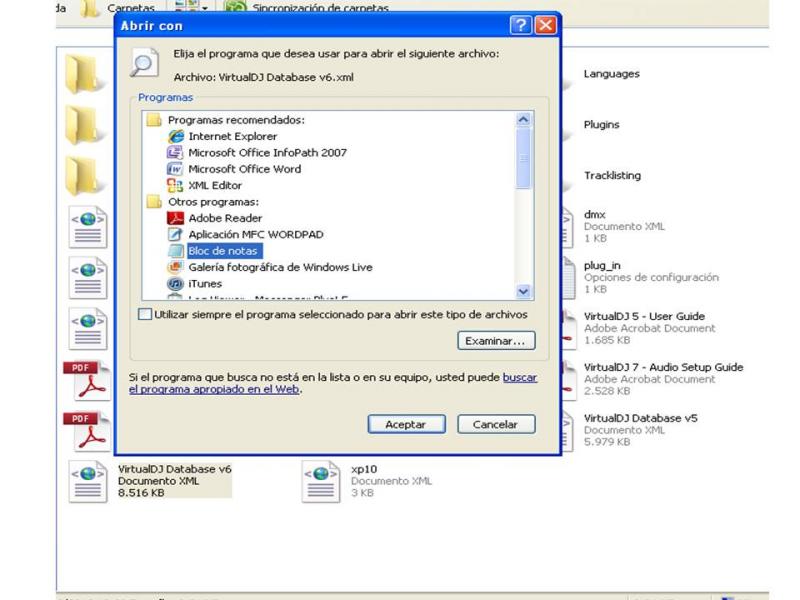Select the Internet Explorer program icon
This screenshot has width=800, height=600.
(x=176, y=136)
